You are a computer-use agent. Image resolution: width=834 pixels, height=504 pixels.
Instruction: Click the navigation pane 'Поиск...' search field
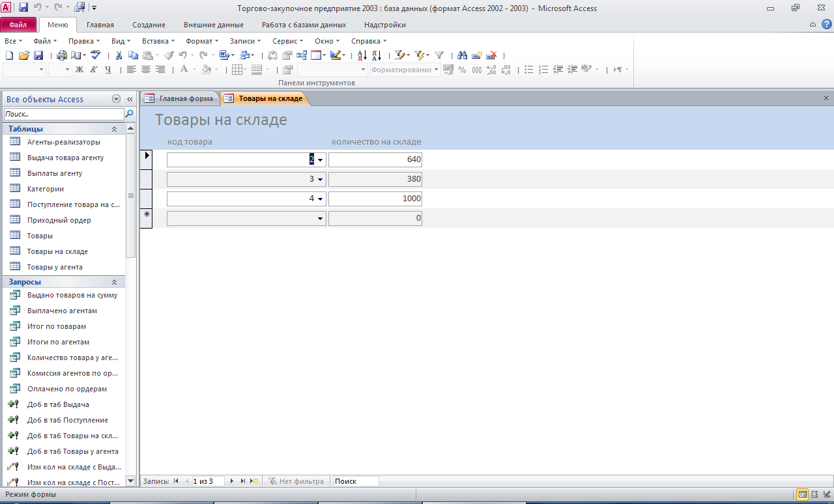pos(63,114)
